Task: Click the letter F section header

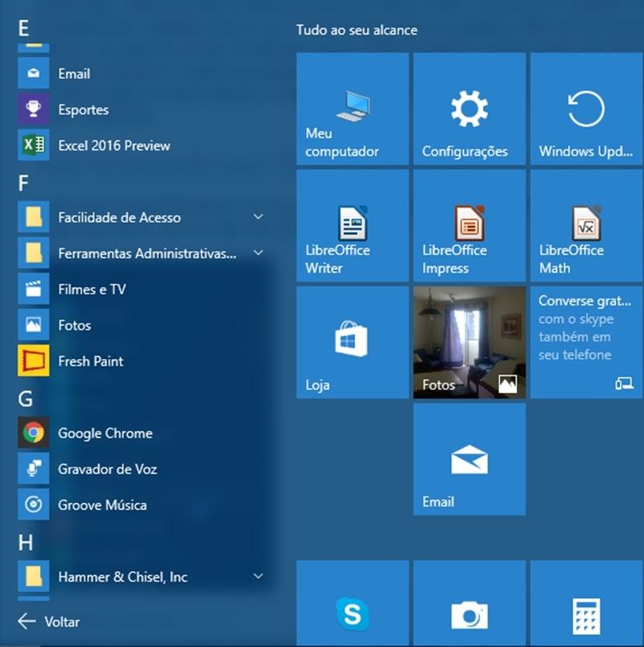Action: click(x=24, y=183)
